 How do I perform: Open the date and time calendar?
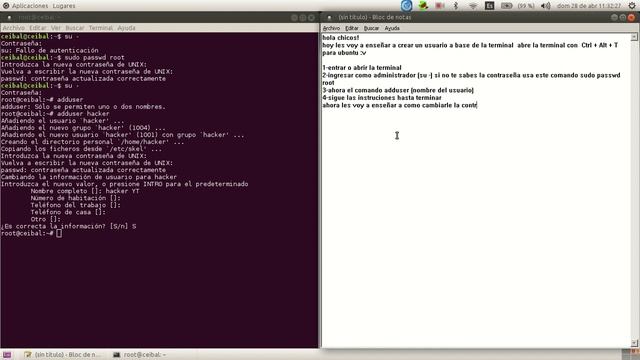click(589, 6)
